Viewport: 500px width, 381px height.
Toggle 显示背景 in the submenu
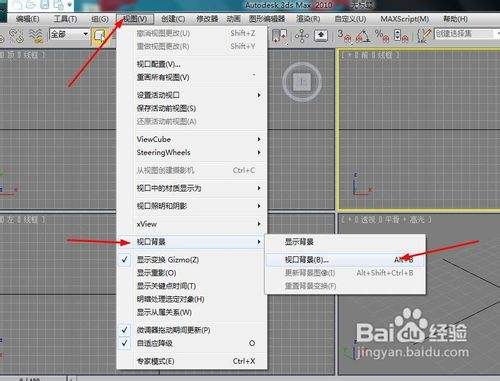[345, 242]
